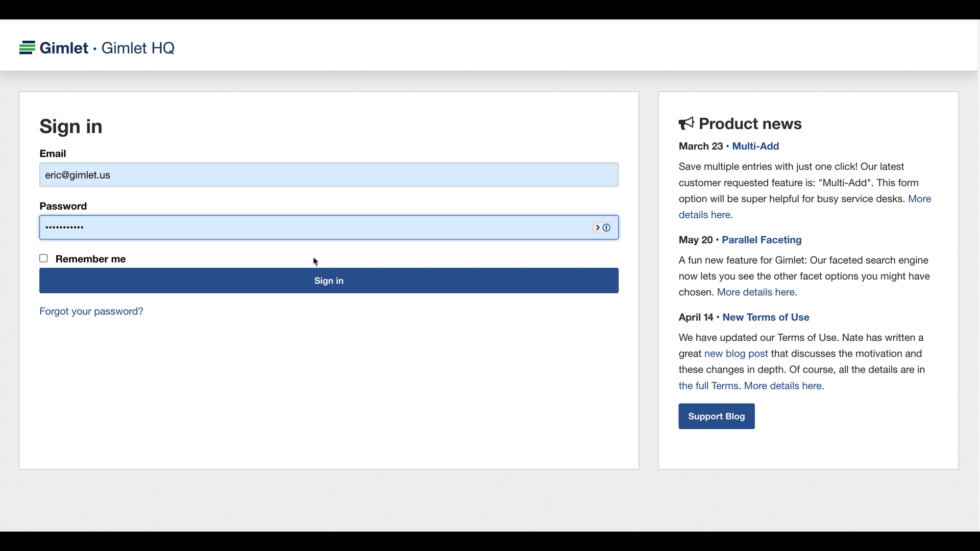Screen dimensions: 980x551
Task: Click the Gimlet brand name in header
Action: 64,48
